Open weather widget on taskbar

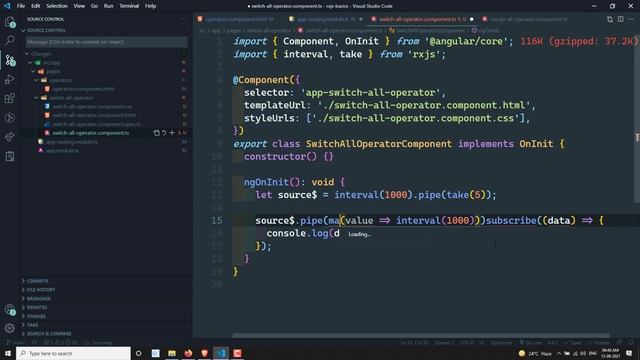click(x=535, y=353)
